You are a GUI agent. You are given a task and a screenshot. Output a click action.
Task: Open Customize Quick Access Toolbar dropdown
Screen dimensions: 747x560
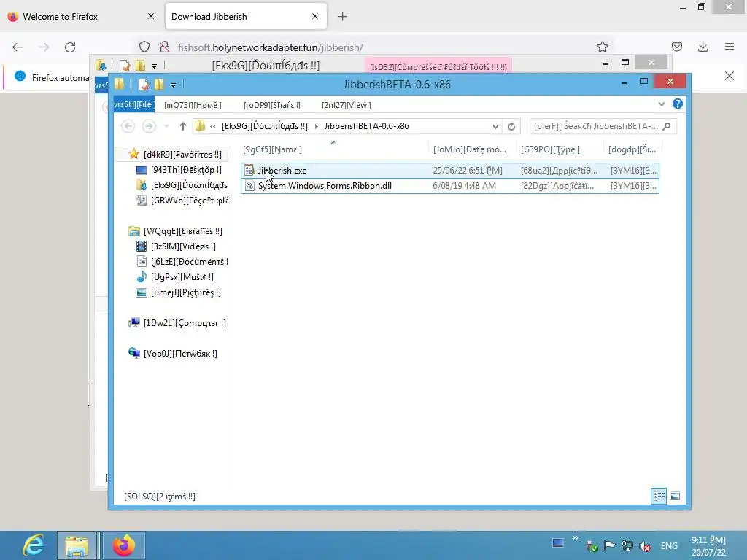pos(174,85)
